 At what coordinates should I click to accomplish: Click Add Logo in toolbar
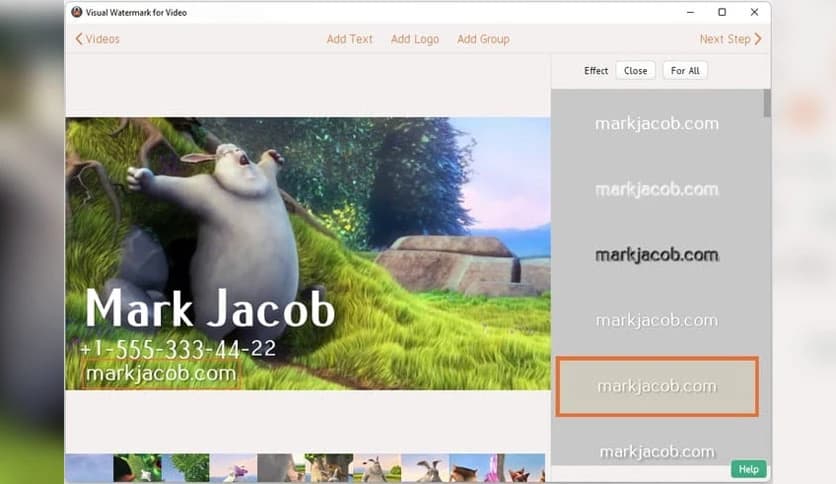point(415,39)
